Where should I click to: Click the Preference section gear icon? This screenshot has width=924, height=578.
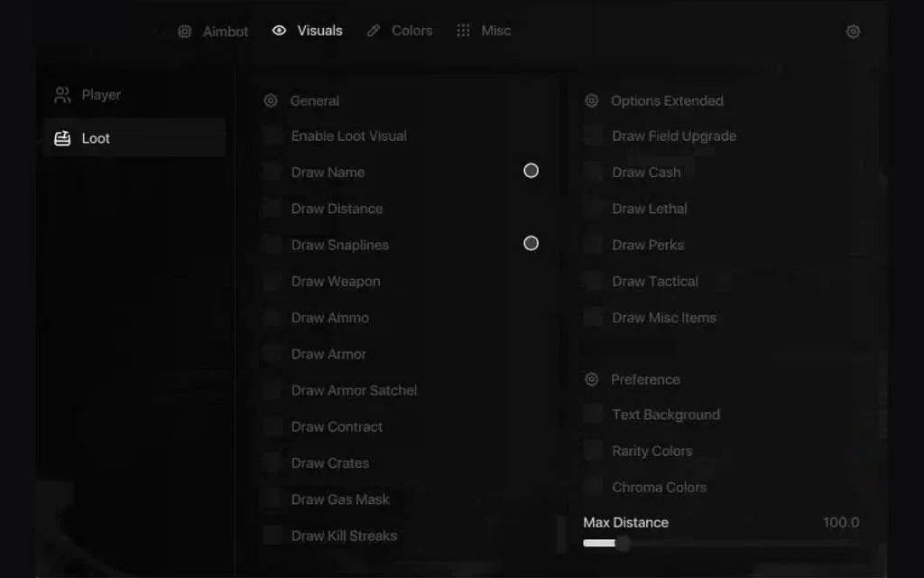tap(591, 379)
